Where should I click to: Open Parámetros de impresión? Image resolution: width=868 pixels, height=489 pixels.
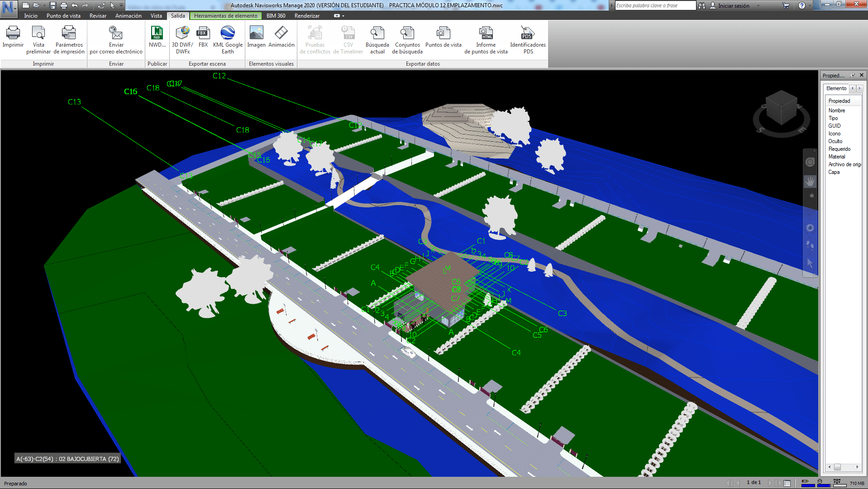click(69, 40)
